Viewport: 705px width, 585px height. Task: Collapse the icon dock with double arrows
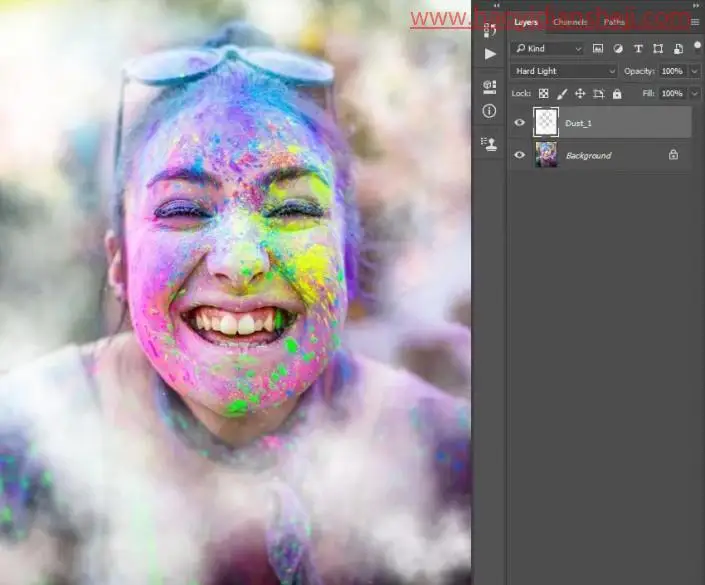point(496,5)
